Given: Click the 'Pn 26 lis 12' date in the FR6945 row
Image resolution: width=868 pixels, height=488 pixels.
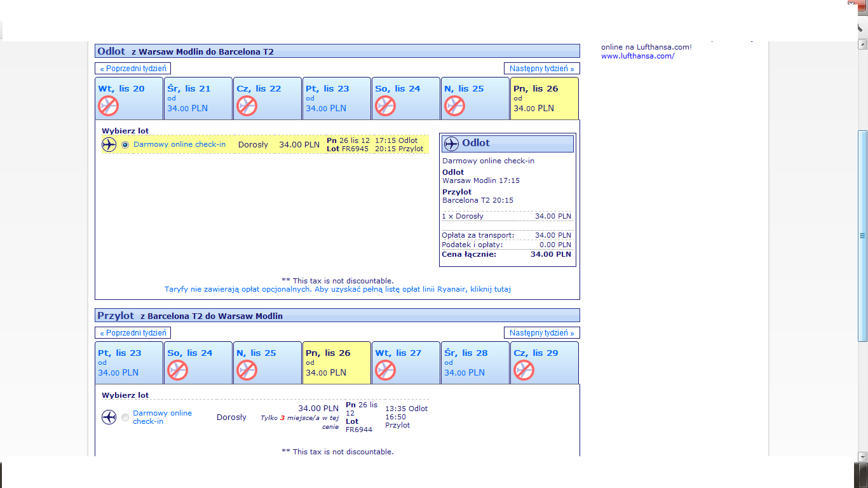Looking at the screenshot, I should (348, 140).
